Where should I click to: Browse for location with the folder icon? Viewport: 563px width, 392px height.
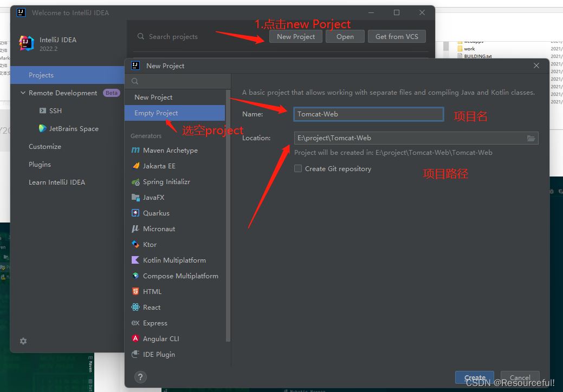531,139
